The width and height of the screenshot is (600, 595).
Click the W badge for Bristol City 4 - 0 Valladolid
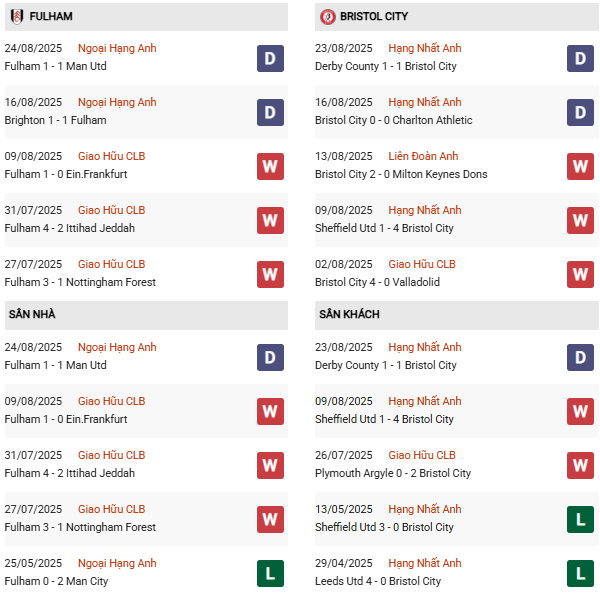pyautogui.click(x=580, y=274)
